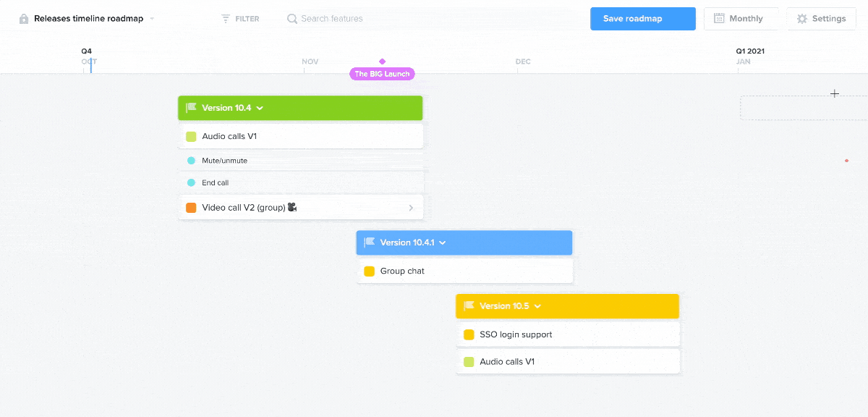
Task: Click the plus icon to add a release
Action: pos(835,93)
